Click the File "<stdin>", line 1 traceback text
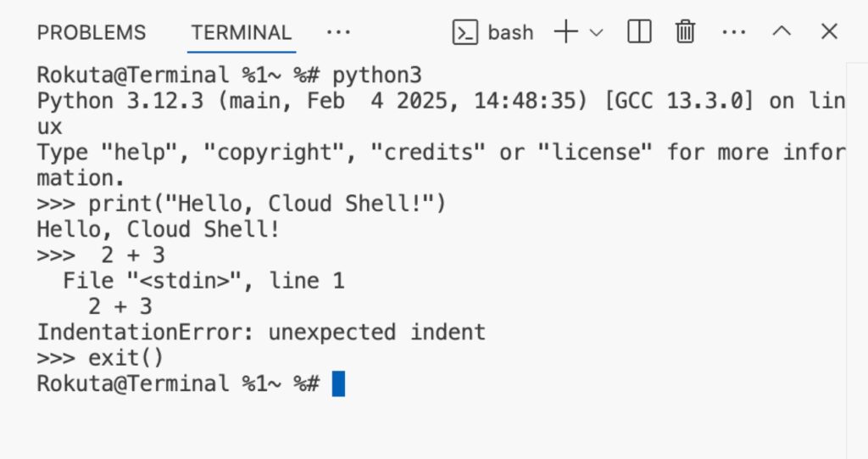This screenshot has height=459, width=868. pyautogui.click(x=203, y=281)
